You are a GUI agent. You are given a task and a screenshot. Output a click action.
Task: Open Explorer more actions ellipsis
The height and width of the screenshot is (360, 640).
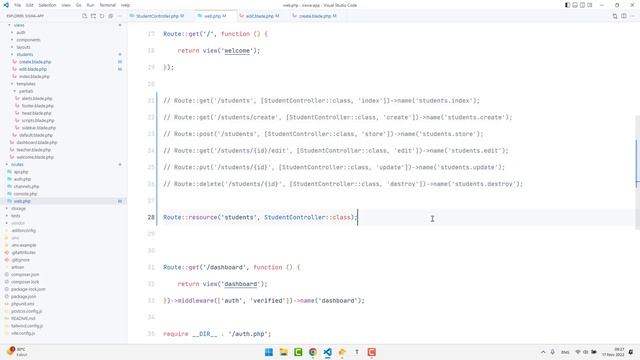[120, 16]
